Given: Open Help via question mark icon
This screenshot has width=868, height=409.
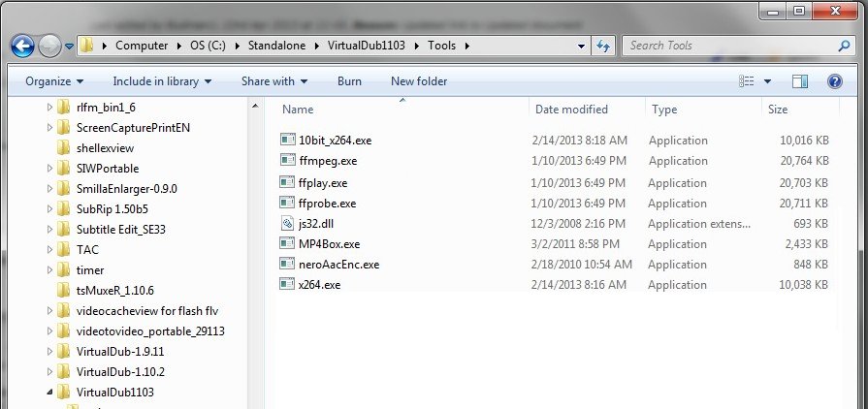Looking at the screenshot, I should 834,81.
